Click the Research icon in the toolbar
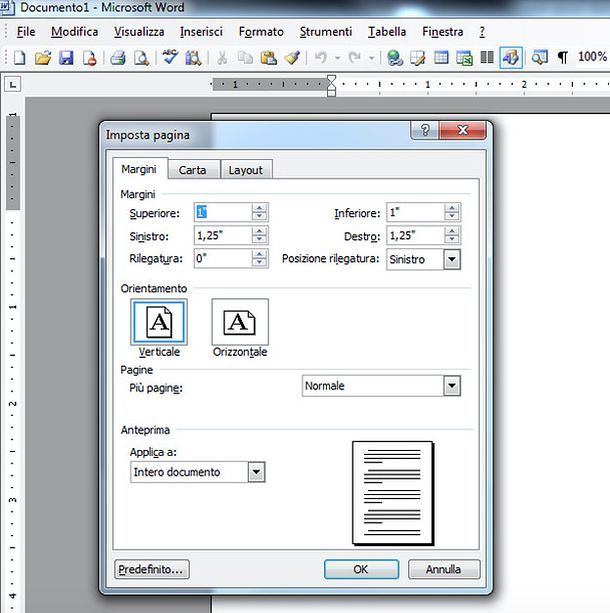The image size is (610, 613). pyautogui.click(x=193, y=58)
